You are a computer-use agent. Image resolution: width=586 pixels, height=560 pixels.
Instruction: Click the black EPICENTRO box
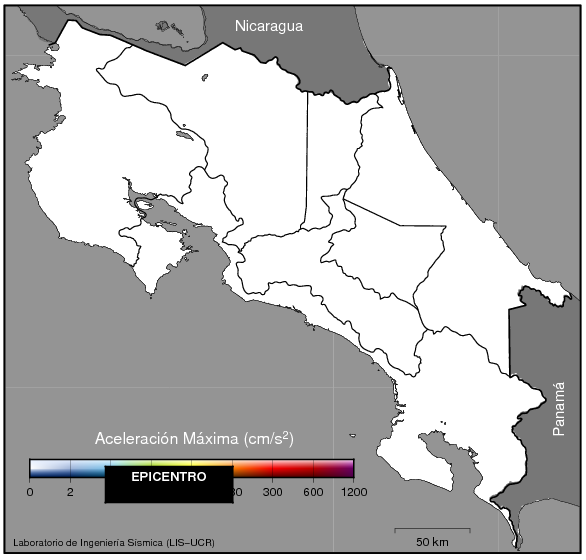pos(169,484)
